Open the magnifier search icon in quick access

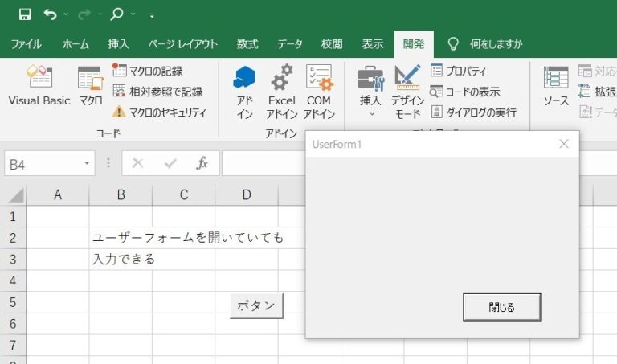(116, 14)
